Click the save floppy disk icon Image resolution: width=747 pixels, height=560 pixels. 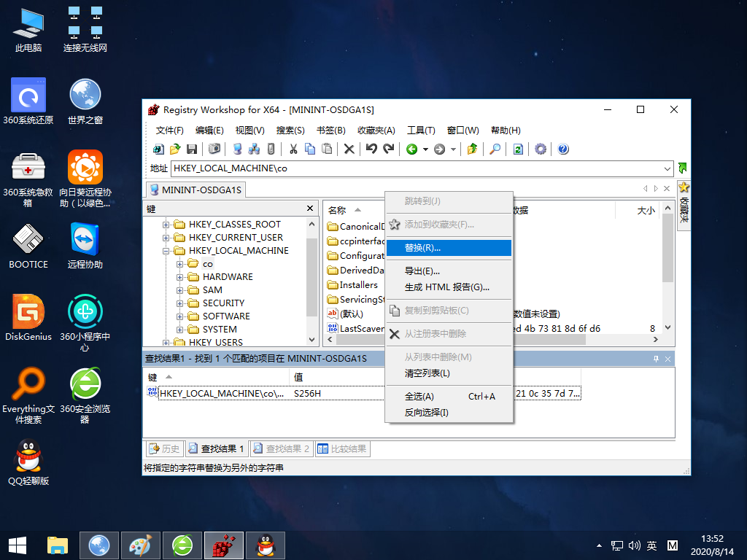pyautogui.click(x=192, y=149)
